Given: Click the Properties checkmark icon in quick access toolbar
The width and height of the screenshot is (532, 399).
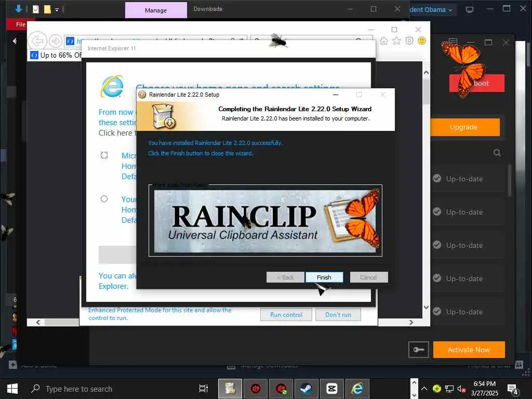Looking at the screenshot, I should pos(36,9).
